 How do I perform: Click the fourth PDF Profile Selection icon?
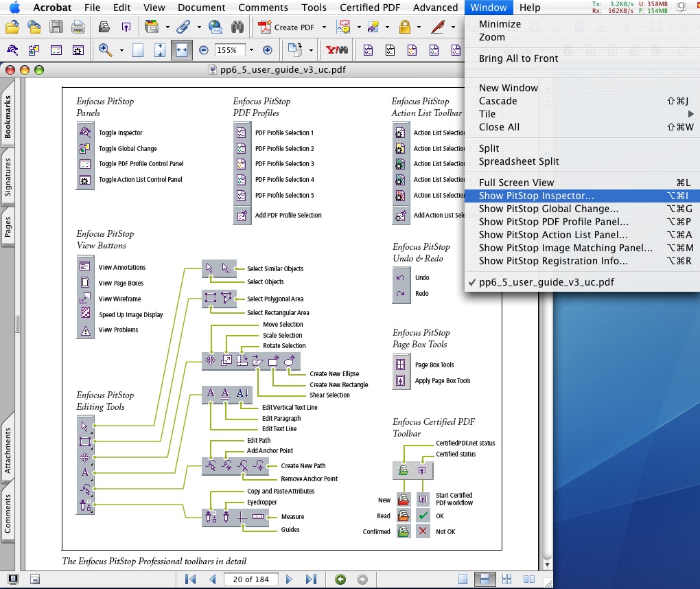[x=434, y=50]
